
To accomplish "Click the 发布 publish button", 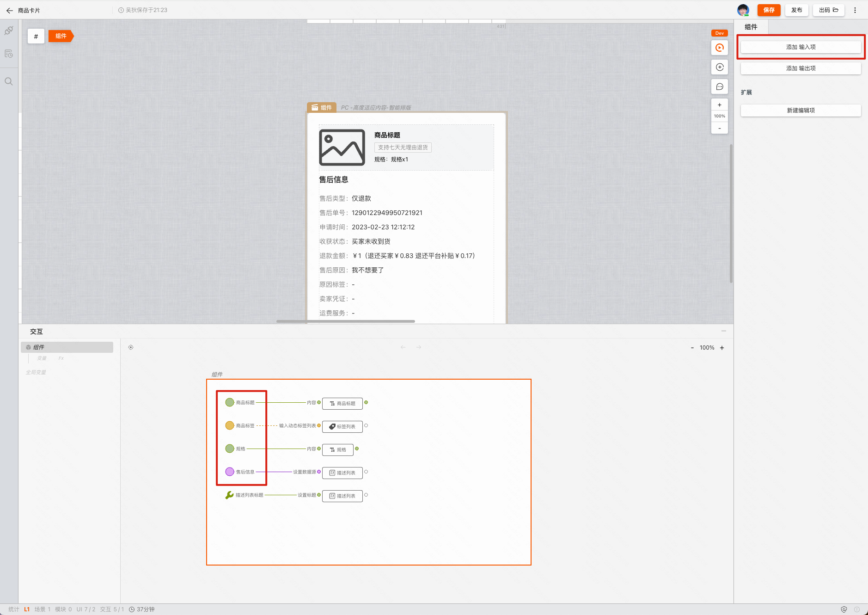I will 797,10.
